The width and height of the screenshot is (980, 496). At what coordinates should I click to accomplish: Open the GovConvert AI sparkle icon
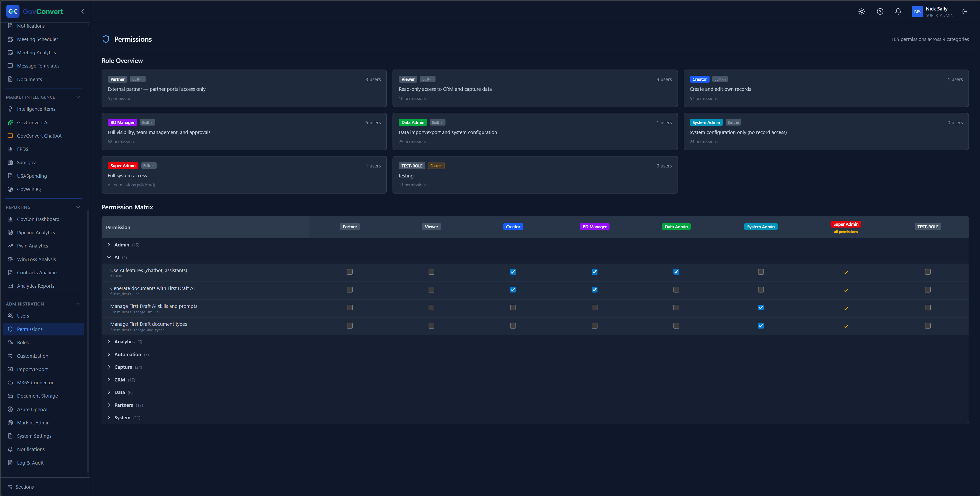pos(10,122)
